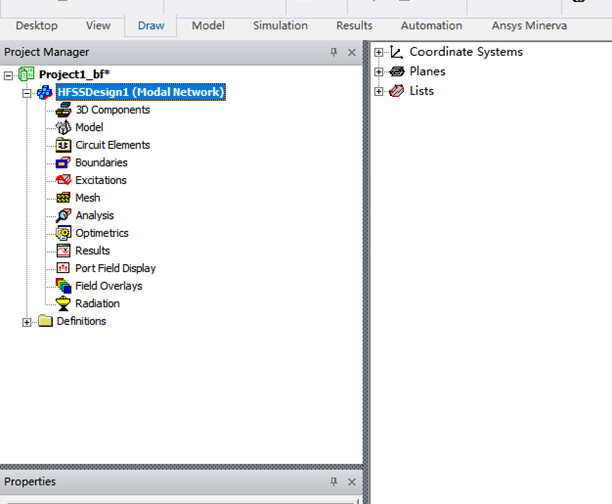
Task: Collapse the Project1_bf tree node
Action: click(x=8, y=76)
